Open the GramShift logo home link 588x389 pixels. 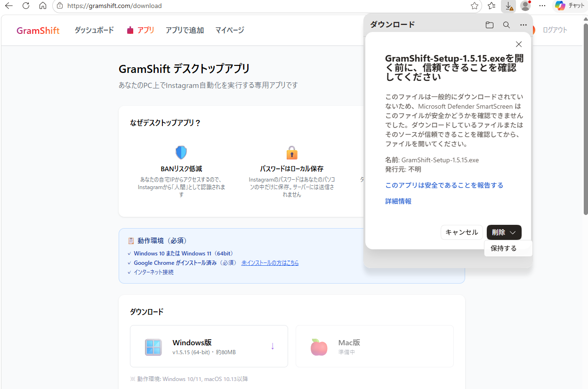(38, 31)
